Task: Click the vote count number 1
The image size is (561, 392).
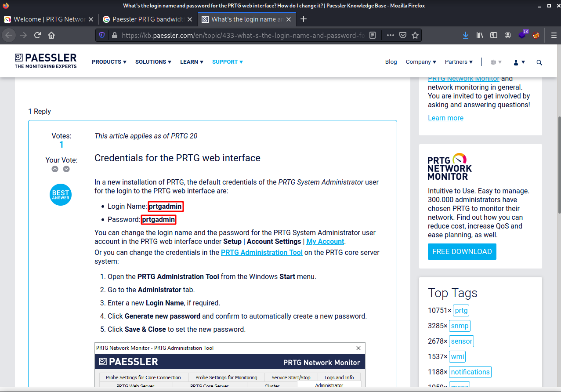Action: 61,145
